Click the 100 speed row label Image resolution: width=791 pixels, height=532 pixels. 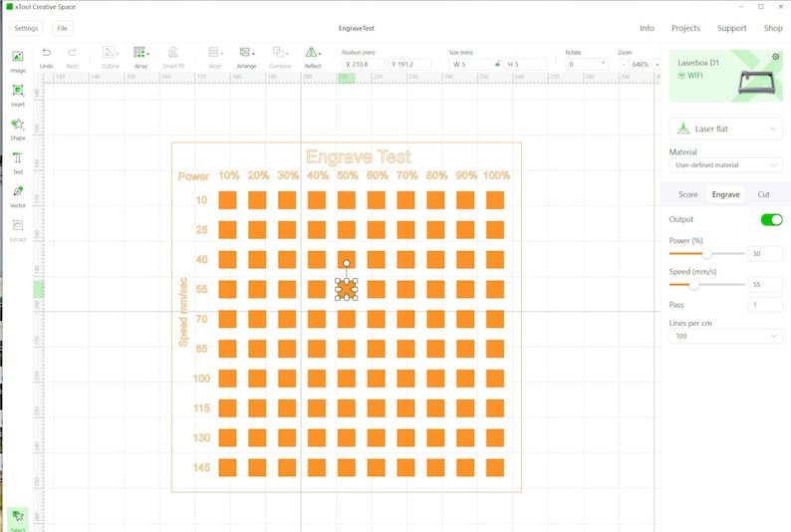[x=201, y=379]
